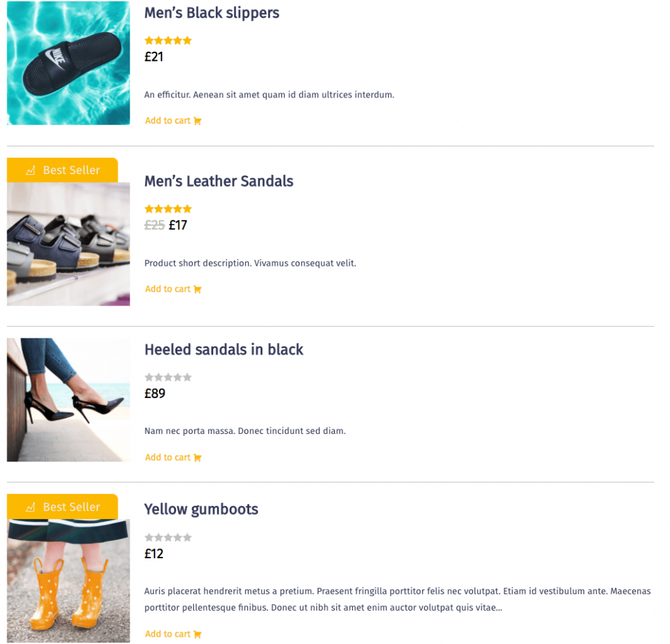Click the first gray star on Heeled sandals rating

149,377
